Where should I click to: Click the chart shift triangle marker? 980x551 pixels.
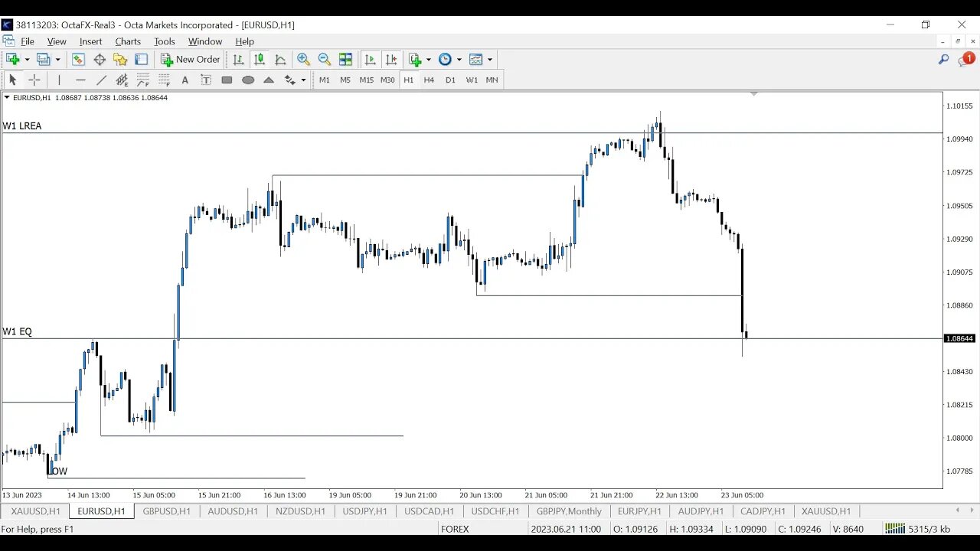tap(754, 93)
